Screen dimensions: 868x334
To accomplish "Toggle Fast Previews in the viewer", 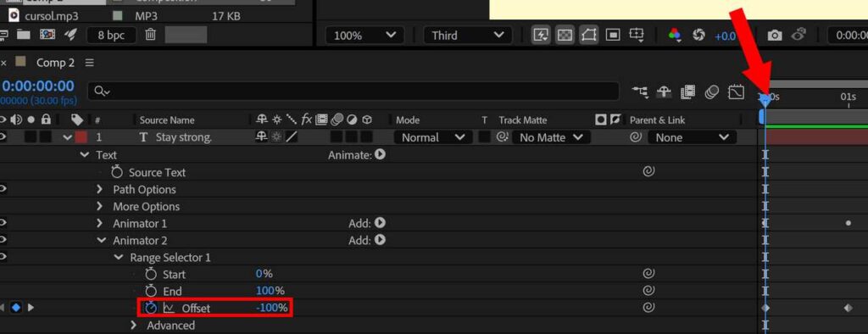I will click(540, 36).
